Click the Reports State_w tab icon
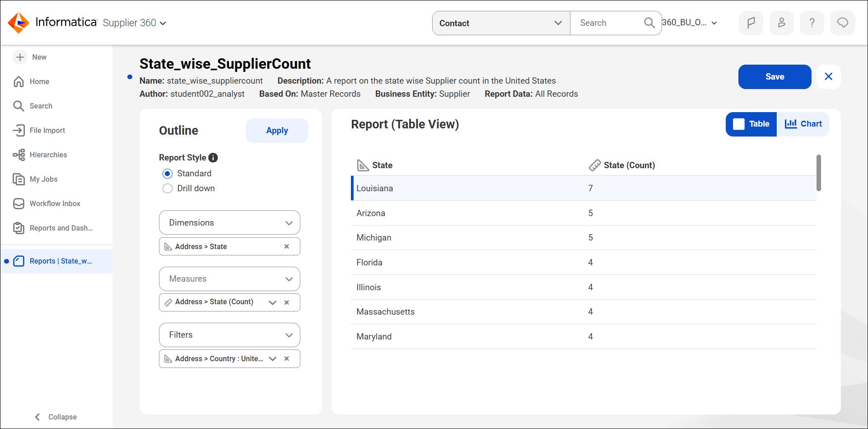868x429 pixels. [x=19, y=261]
